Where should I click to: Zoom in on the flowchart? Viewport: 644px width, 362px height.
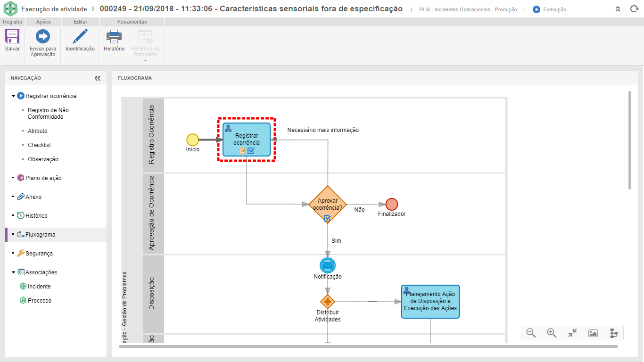(x=552, y=333)
